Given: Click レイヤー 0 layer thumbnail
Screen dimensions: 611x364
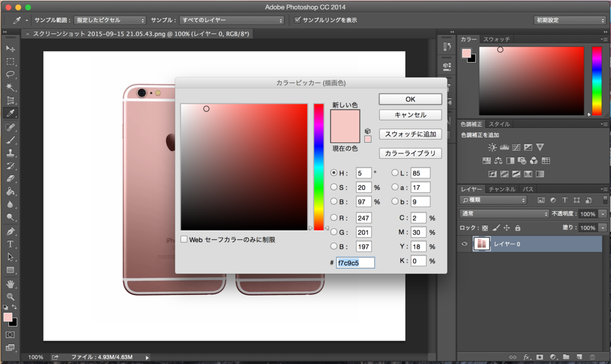Looking at the screenshot, I should 482,244.
